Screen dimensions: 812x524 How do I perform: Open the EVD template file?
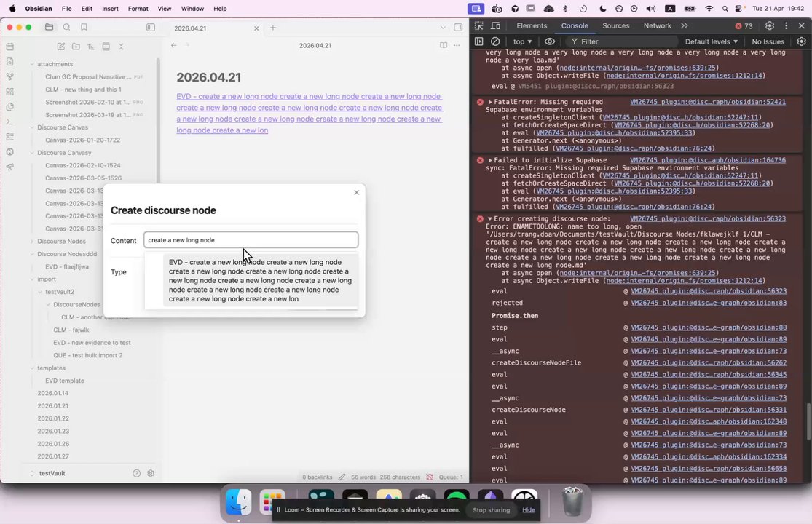(65, 381)
